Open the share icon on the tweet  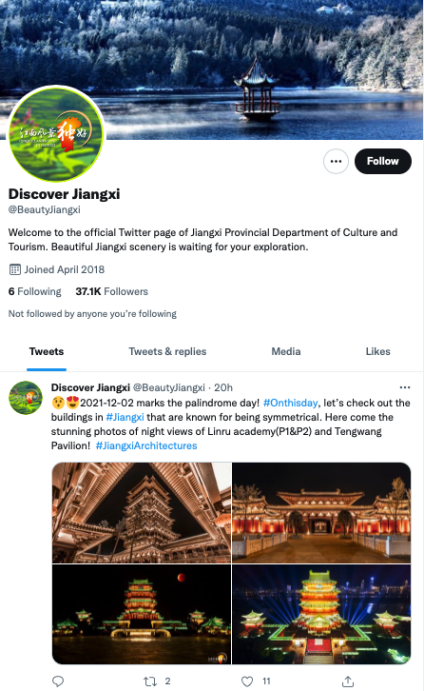(x=348, y=681)
